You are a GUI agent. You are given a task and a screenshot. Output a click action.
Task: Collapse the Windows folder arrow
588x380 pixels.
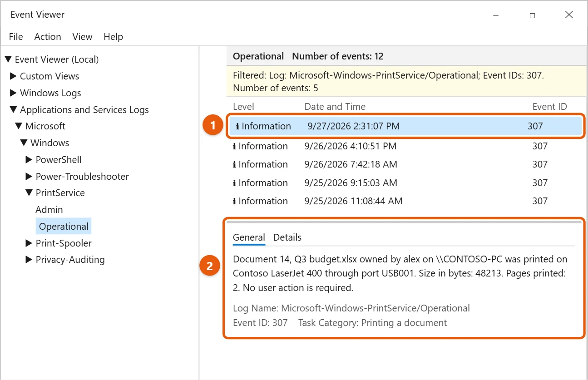(24, 143)
